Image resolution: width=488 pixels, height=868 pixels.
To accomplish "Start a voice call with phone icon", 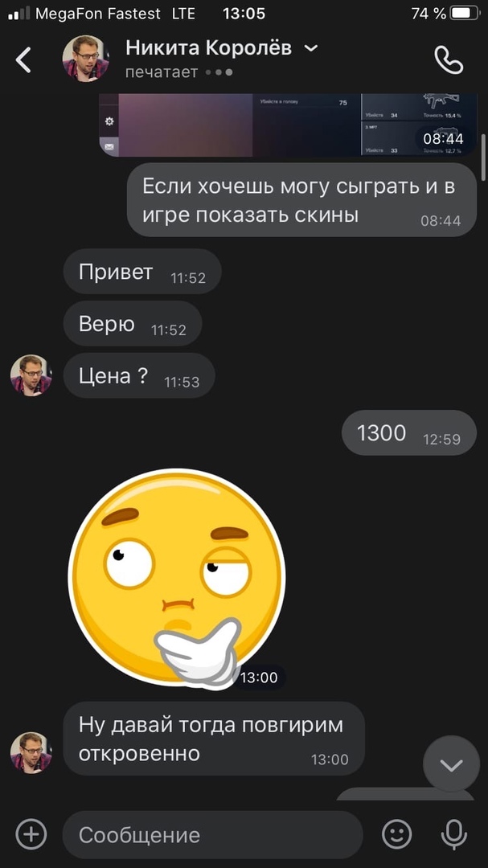I will (448, 59).
